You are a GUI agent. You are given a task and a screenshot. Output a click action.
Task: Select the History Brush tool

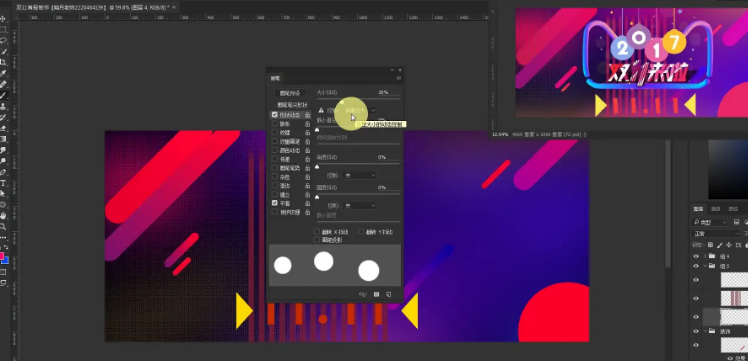(x=3, y=117)
